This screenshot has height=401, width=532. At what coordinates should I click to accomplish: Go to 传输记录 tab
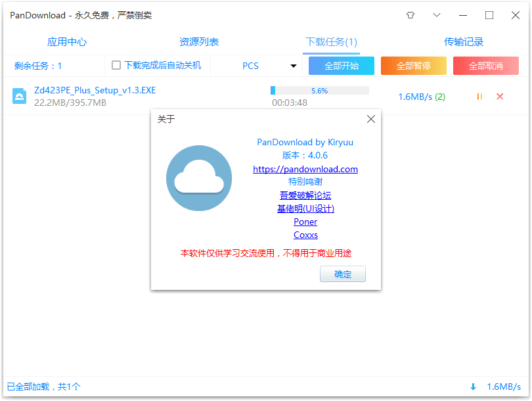pos(464,42)
